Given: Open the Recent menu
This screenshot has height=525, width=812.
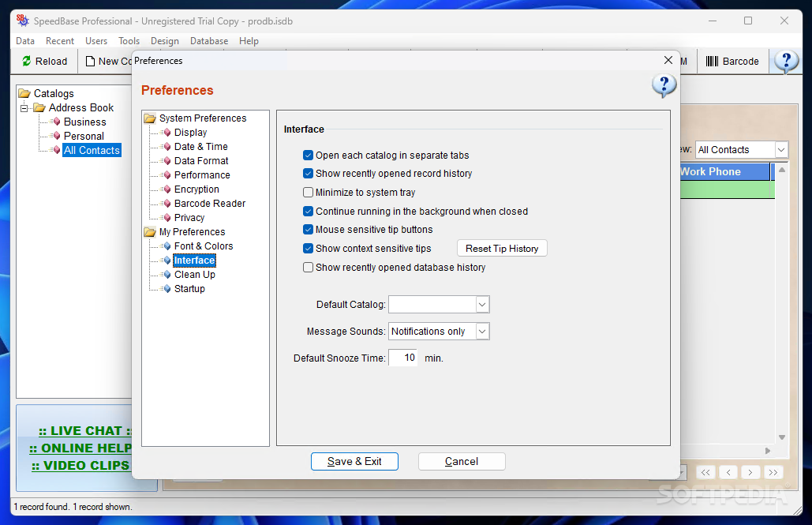Looking at the screenshot, I should click(x=59, y=41).
